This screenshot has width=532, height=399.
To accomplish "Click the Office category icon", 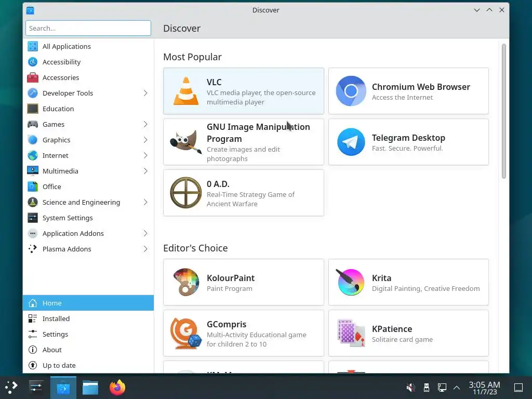I will (x=33, y=187).
